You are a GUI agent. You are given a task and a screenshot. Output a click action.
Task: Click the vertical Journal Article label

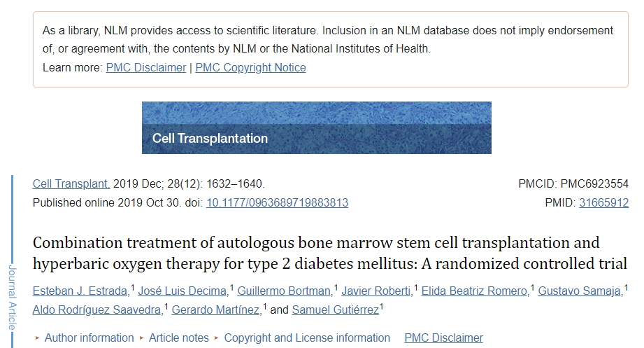coord(12,297)
